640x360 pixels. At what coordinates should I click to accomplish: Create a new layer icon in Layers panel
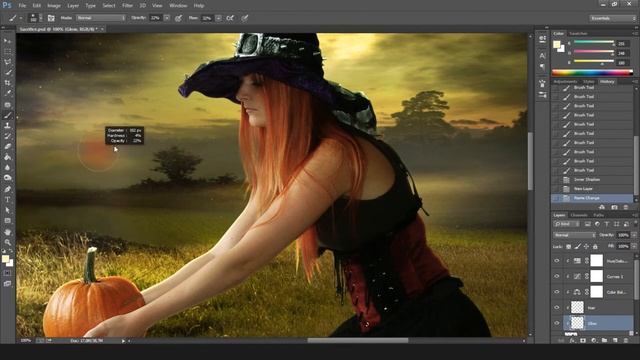[x=615, y=340]
